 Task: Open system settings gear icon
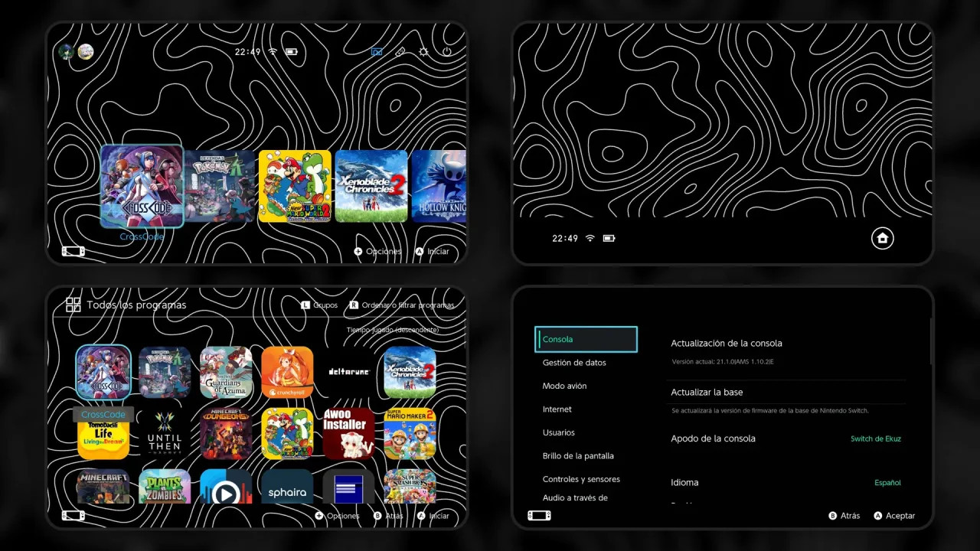[x=423, y=52]
